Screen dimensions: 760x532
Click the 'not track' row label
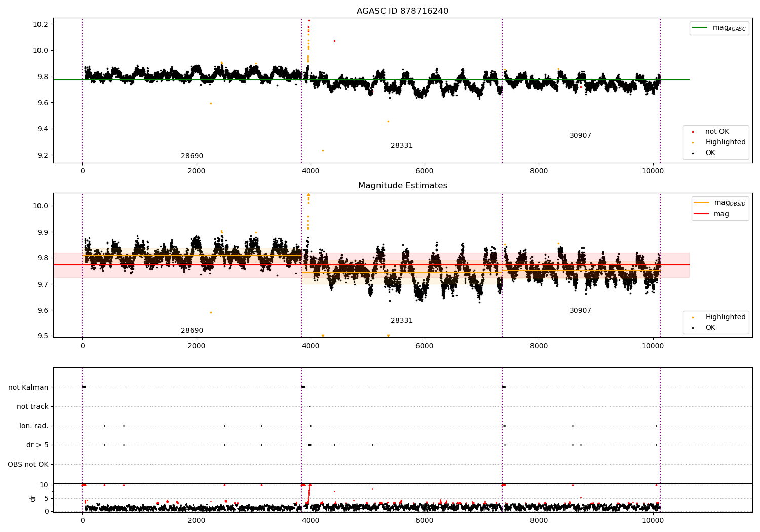click(32, 406)
